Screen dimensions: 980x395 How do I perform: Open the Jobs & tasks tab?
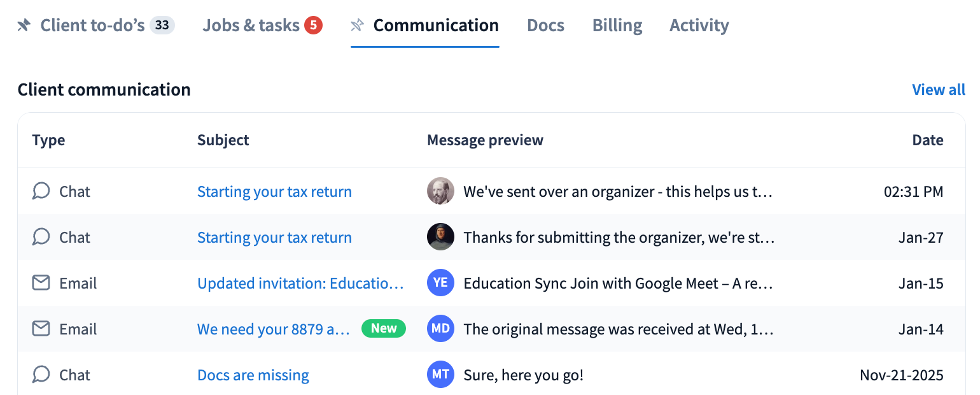pos(251,25)
